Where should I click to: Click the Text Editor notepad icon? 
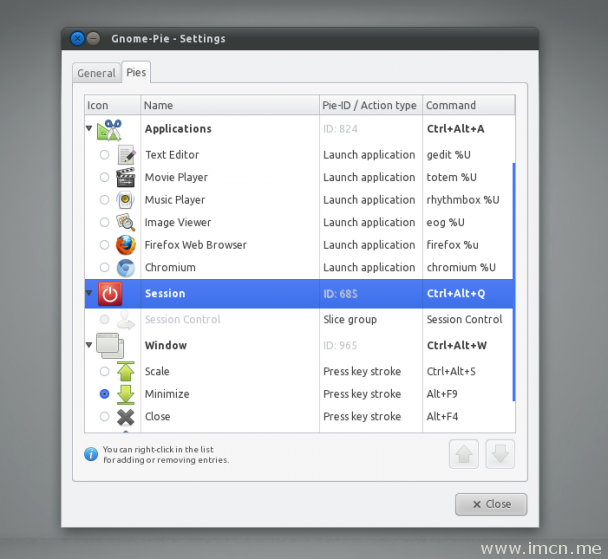pyautogui.click(x=126, y=155)
